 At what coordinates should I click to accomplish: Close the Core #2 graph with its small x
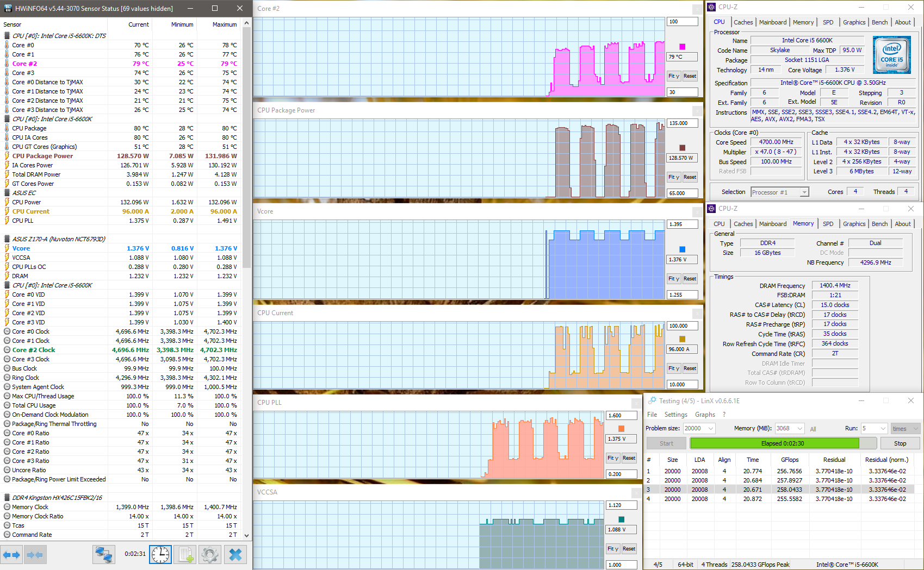pos(697,9)
